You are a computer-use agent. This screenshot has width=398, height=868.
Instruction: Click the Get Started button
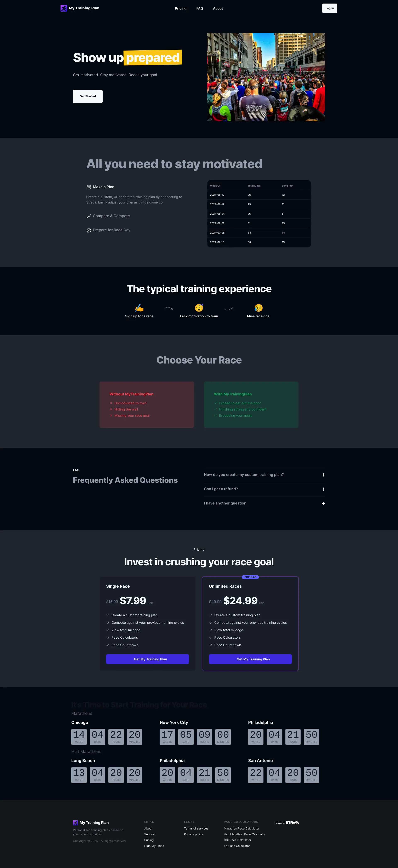[x=88, y=96]
